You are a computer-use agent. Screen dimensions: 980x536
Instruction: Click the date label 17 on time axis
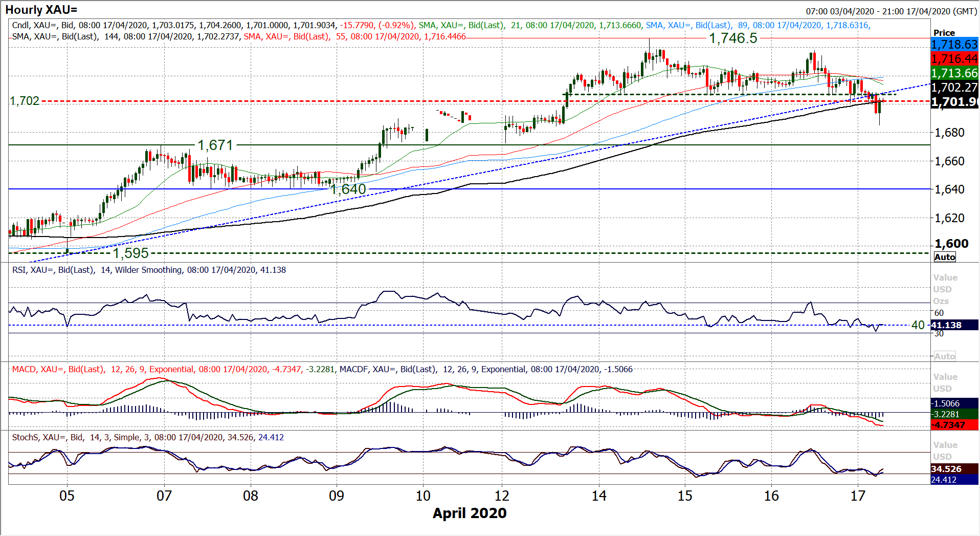[x=858, y=496]
